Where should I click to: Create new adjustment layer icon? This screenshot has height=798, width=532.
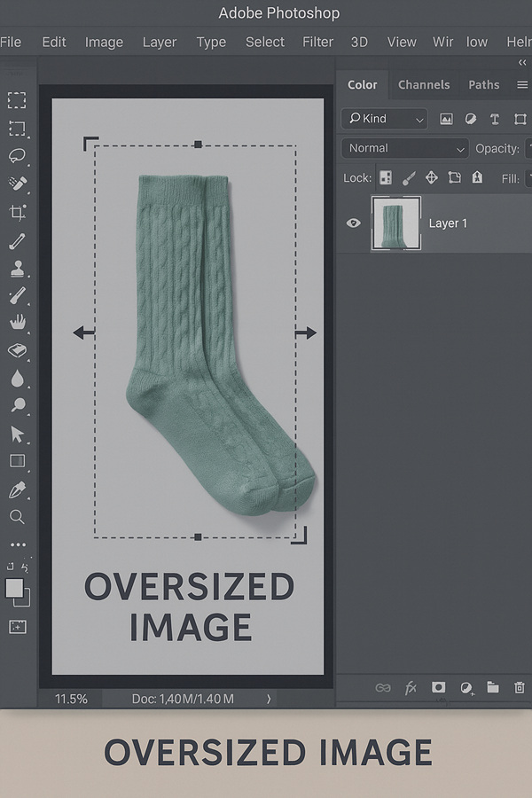pyautogui.click(x=466, y=688)
